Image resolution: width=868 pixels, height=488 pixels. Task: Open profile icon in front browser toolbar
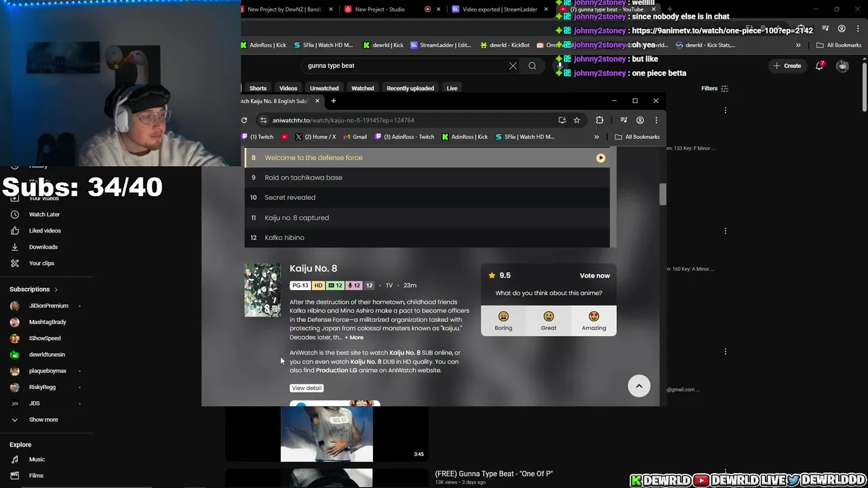(639, 120)
